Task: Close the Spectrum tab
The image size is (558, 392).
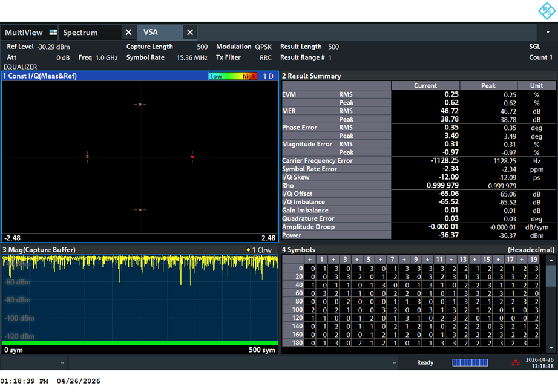Action: (128, 33)
